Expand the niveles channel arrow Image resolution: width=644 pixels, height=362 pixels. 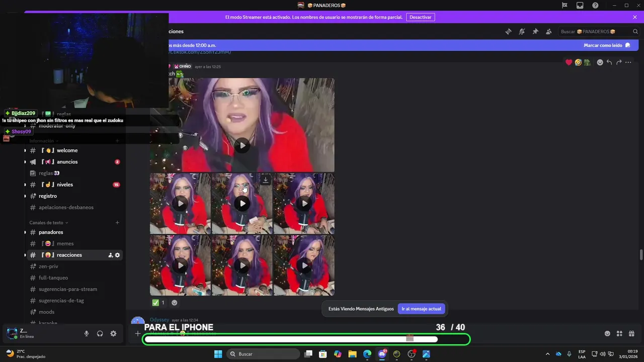tap(25, 185)
